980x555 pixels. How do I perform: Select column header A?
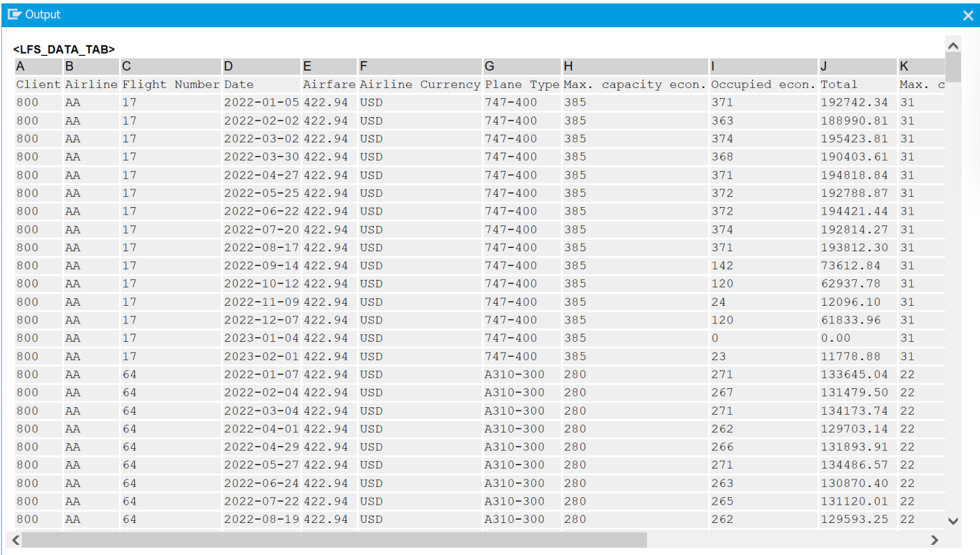tap(39, 66)
